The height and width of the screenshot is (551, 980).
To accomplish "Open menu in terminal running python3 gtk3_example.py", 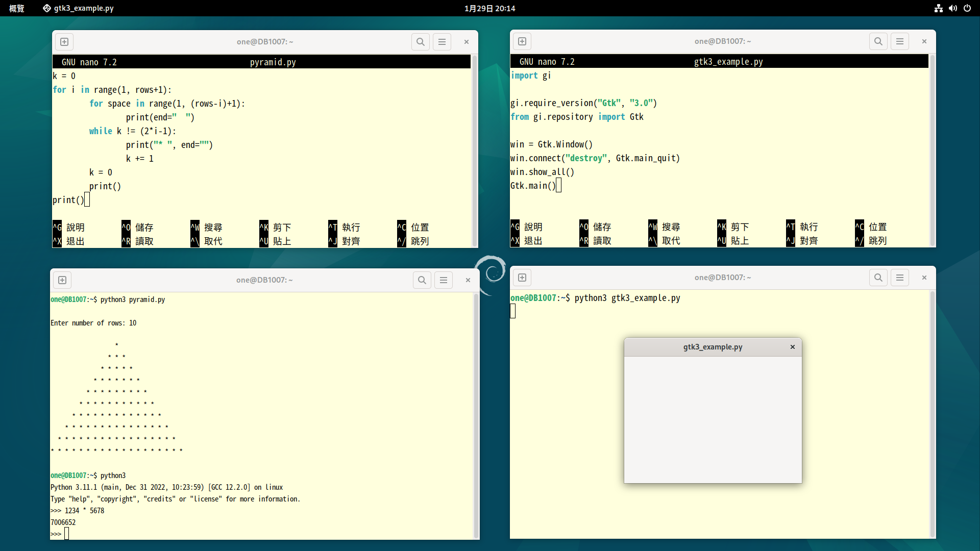I will point(900,278).
